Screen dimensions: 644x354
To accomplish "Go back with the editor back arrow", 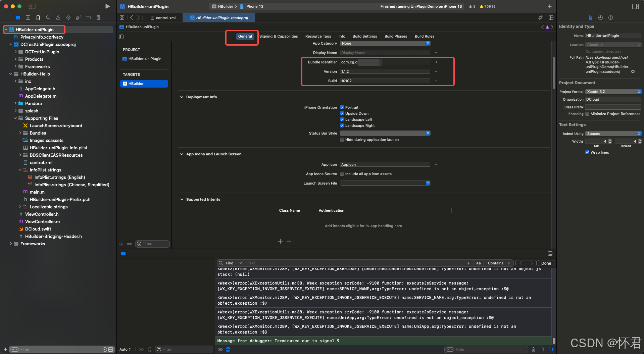I will [132, 17].
